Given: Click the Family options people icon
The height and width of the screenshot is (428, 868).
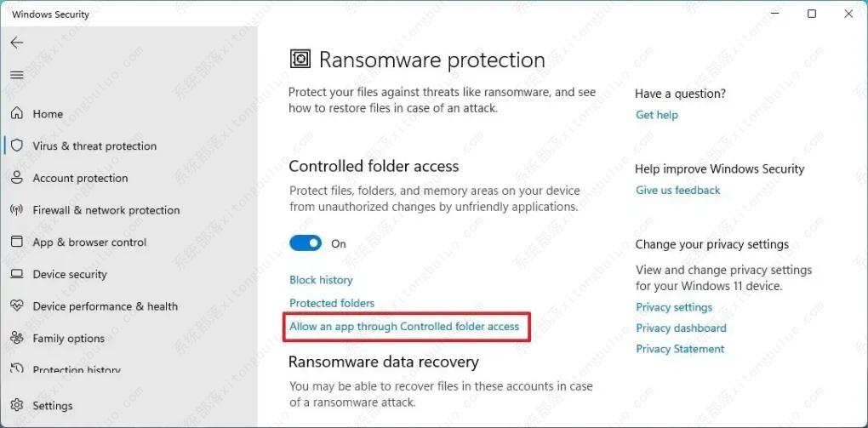Looking at the screenshot, I should tap(16, 339).
